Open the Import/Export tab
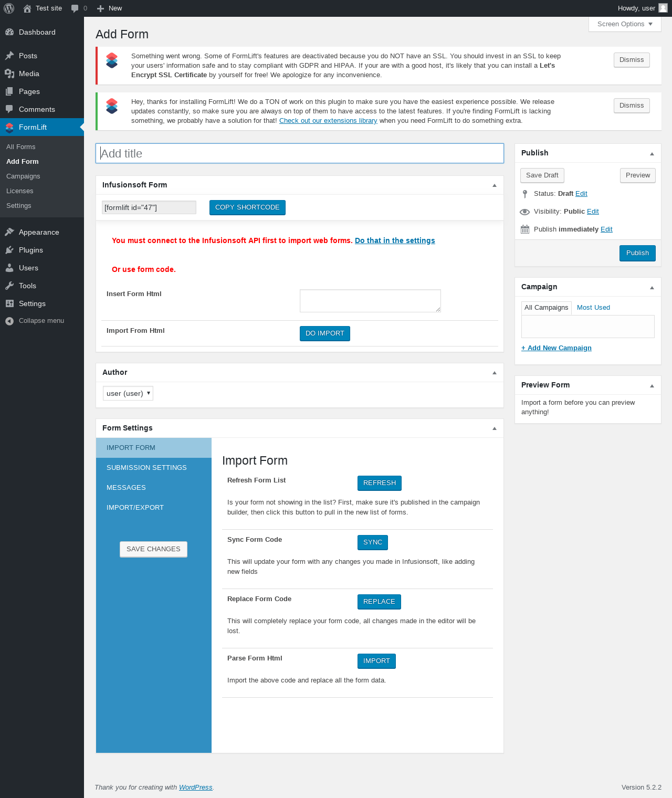672x798 pixels. point(154,508)
